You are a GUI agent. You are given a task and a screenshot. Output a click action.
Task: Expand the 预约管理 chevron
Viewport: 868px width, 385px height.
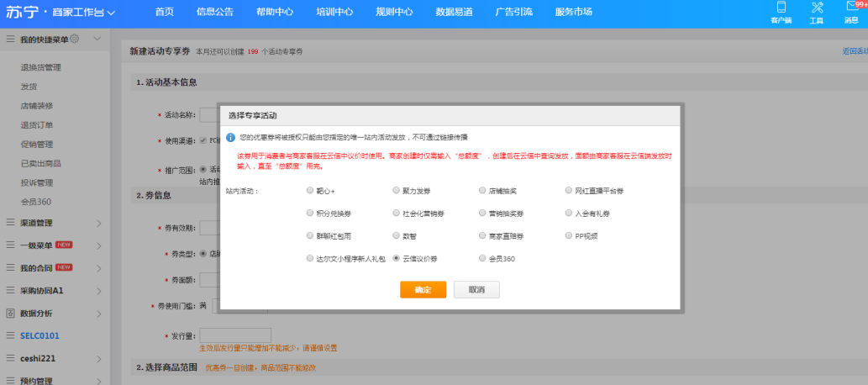click(x=99, y=381)
